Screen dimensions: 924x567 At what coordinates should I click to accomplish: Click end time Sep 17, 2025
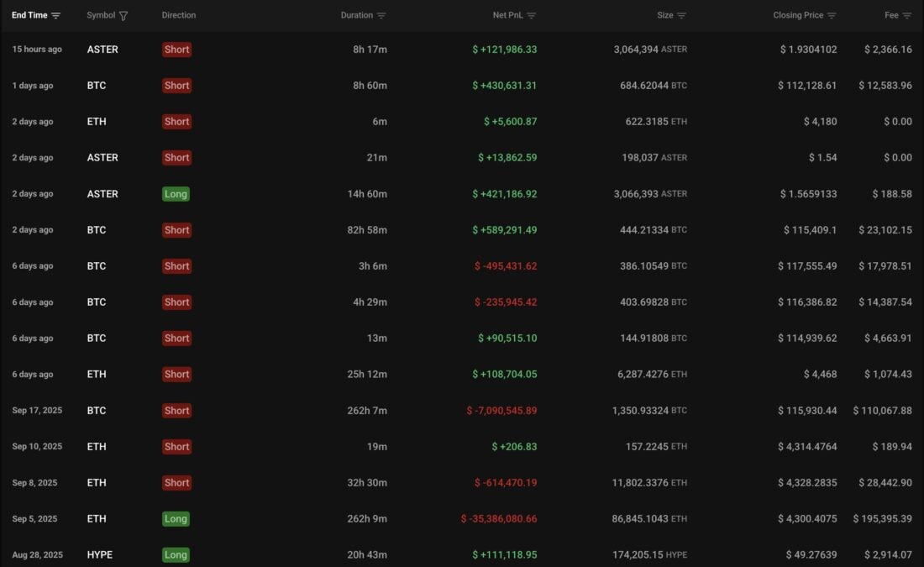click(x=37, y=410)
